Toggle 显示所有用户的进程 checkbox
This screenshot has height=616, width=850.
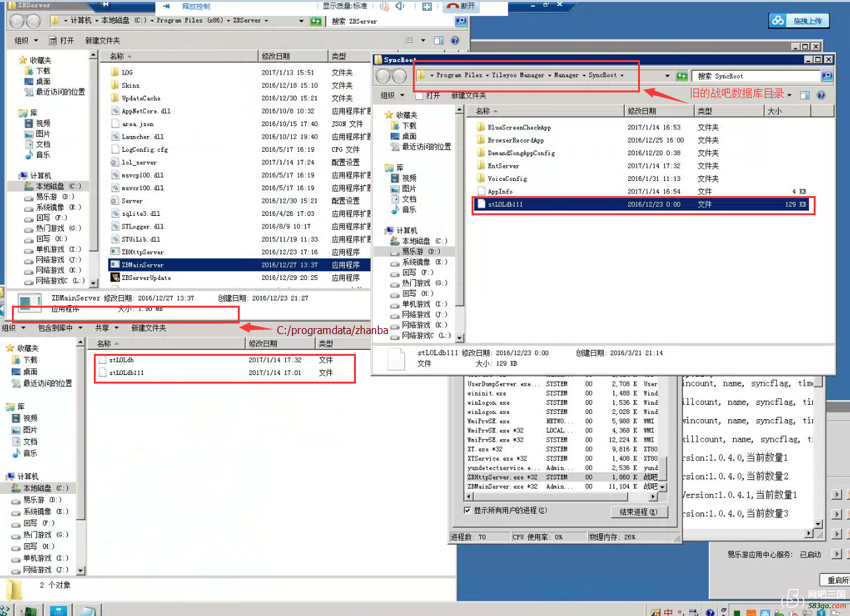point(468,510)
